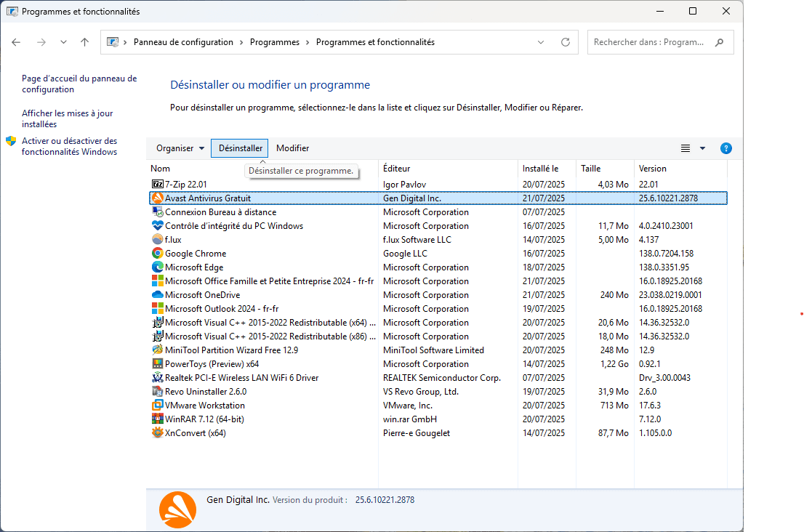Open recent locations chevron dropdown
Image resolution: width=804 pixels, height=532 pixels.
[x=63, y=42]
